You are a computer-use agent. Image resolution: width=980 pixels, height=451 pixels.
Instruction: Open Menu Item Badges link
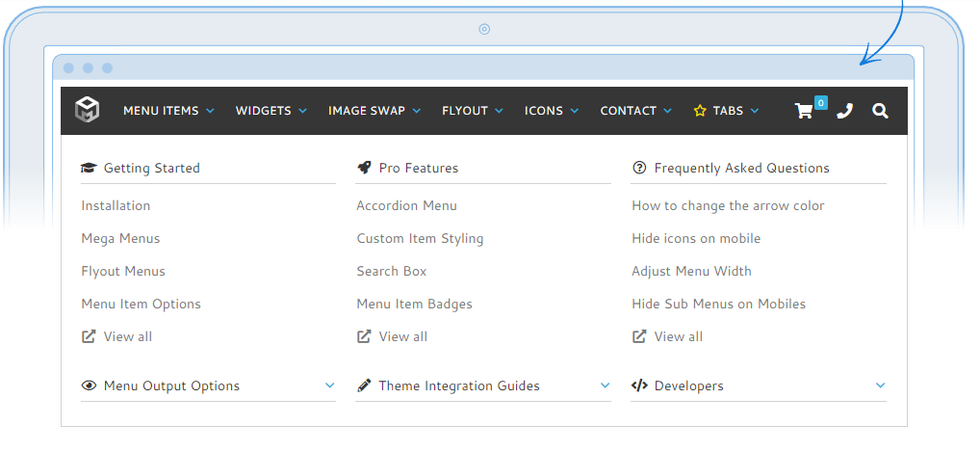[x=414, y=304]
